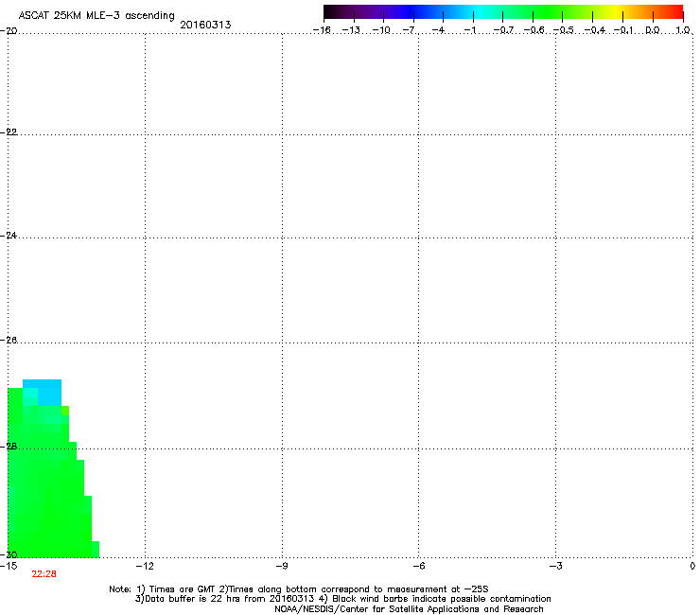Click the -26 latitude axis label
The width and height of the screenshot is (700, 615).
9,341
